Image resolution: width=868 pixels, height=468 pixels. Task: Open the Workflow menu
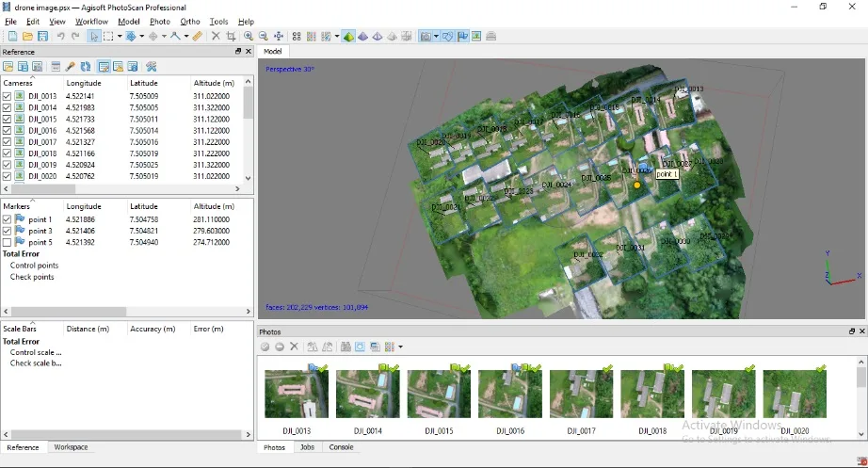(x=91, y=21)
